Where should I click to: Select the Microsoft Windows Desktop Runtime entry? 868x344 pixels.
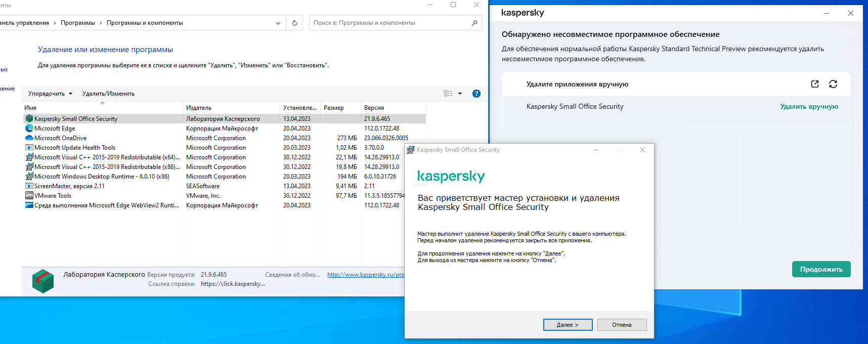[x=102, y=177]
